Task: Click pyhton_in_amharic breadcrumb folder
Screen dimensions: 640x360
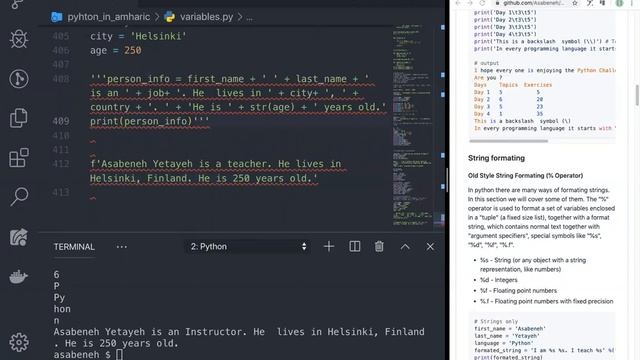Action: (x=109, y=17)
